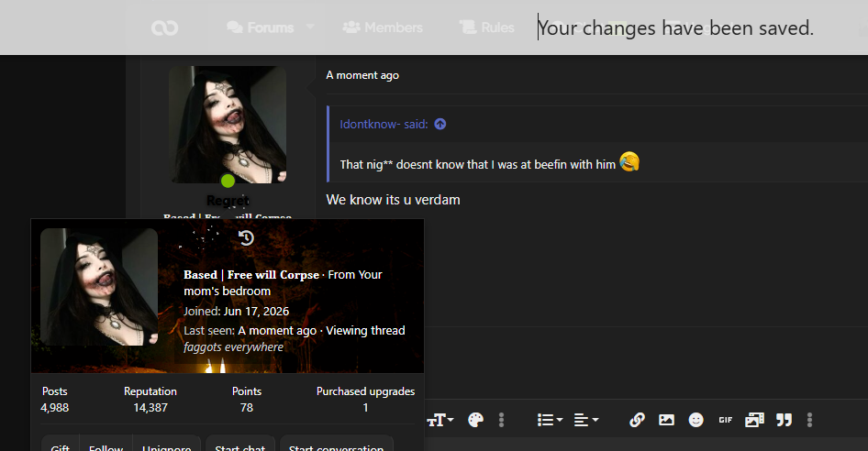Click the insert image icon

pos(666,420)
